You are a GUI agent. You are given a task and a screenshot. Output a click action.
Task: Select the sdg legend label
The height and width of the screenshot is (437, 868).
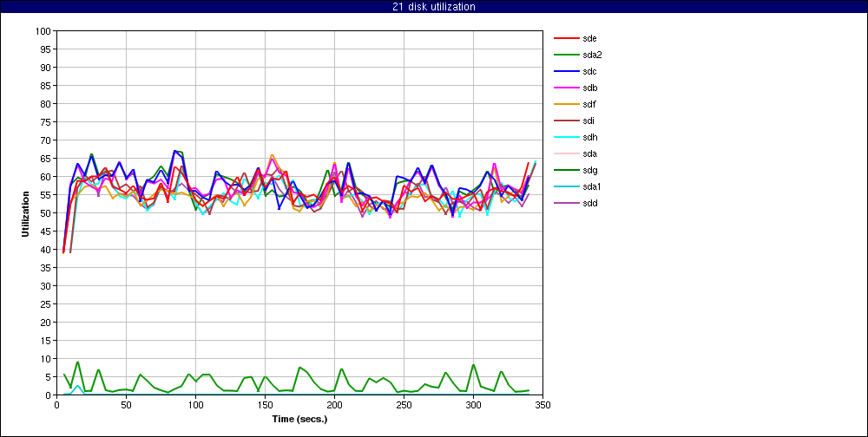tap(589, 170)
